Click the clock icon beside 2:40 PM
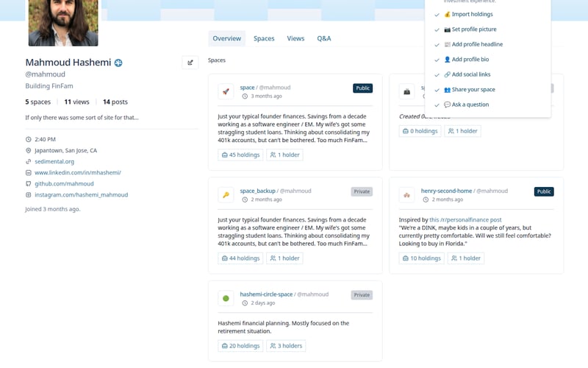 point(28,139)
